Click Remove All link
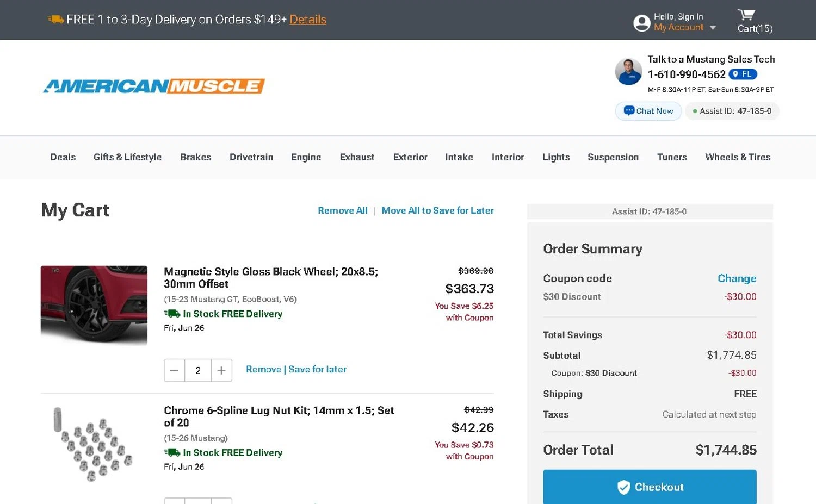This screenshot has width=816, height=504. point(343,210)
